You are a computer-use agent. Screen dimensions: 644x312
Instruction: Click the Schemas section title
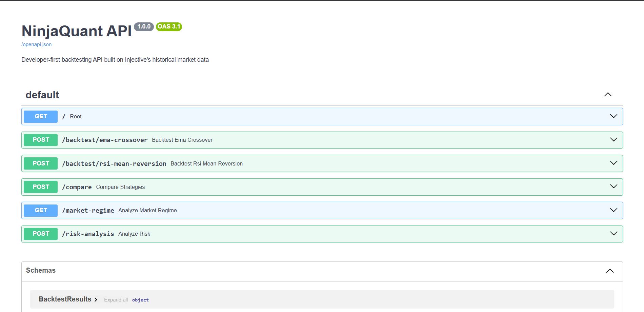tap(41, 270)
